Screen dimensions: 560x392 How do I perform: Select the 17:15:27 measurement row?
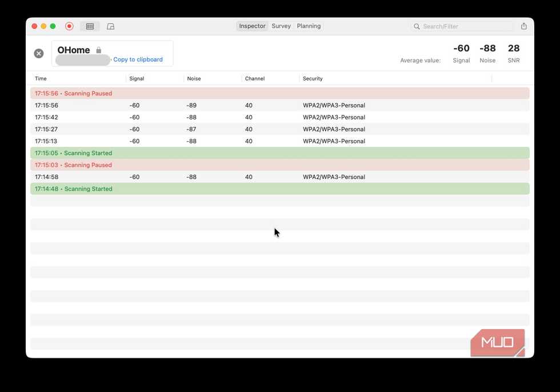[279, 129]
